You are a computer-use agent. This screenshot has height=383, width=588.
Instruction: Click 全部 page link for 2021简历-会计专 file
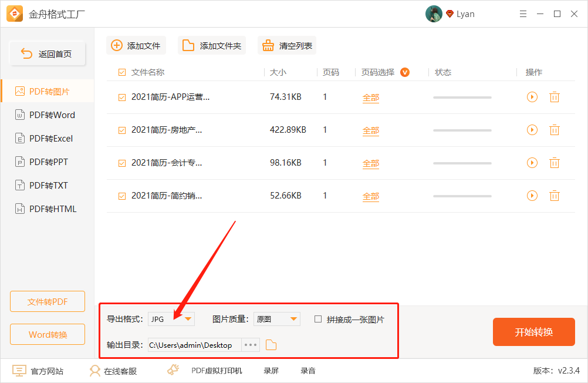click(370, 163)
